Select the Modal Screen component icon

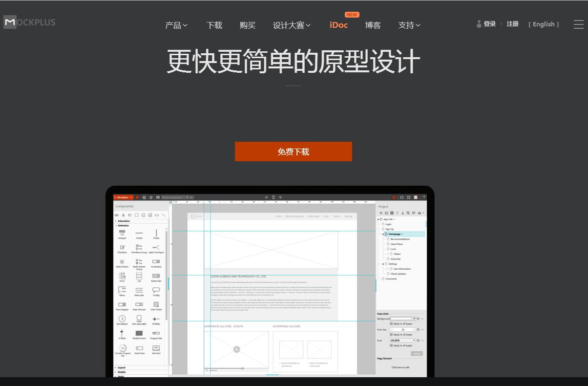pos(139,333)
